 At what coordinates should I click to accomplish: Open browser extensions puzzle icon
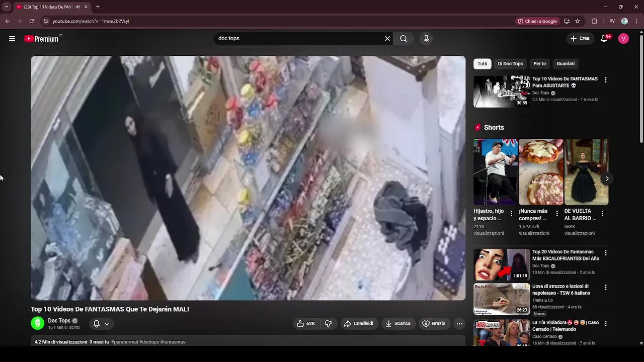[x=595, y=21]
